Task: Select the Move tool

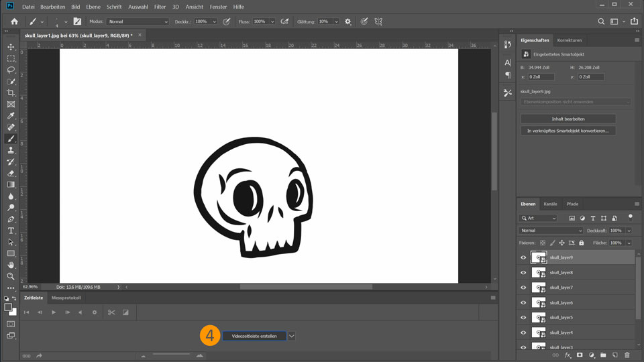Action: click(11, 47)
